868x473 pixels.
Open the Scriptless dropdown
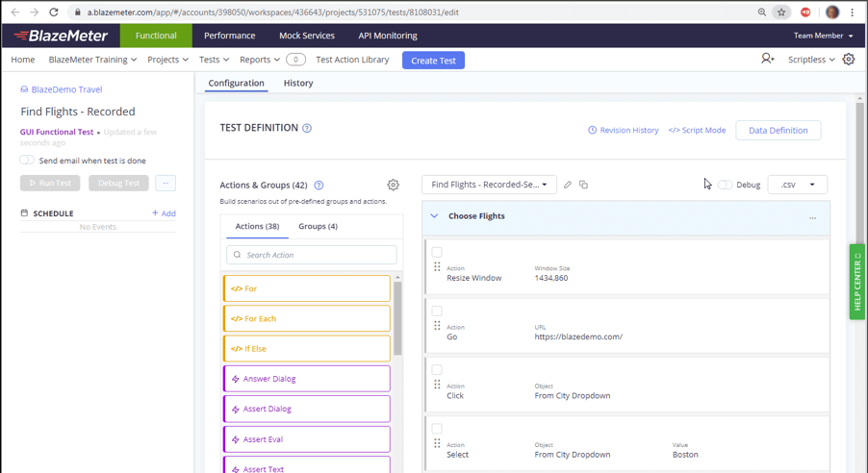(811, 60)
